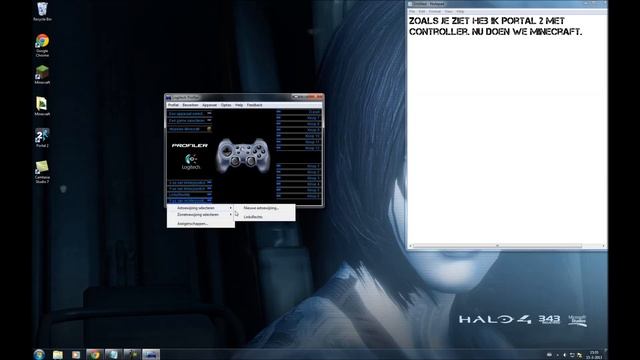Open the Help menu in Notepad
Viewport: 640px width, 360px height.
click(460, 11)
